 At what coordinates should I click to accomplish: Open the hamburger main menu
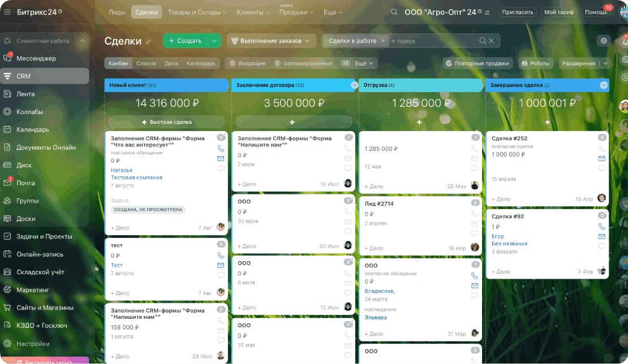[7, 12]
